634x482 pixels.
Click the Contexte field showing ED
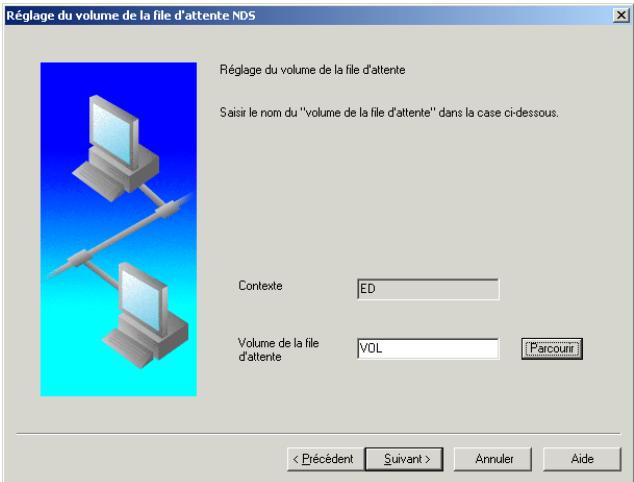[428, 289]
